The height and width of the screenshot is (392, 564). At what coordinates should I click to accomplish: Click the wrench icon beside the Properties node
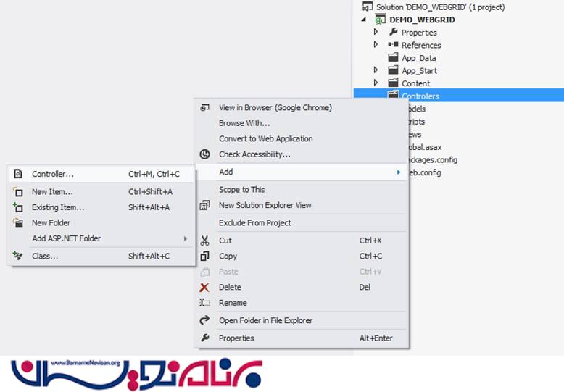[x=394, y=32]
